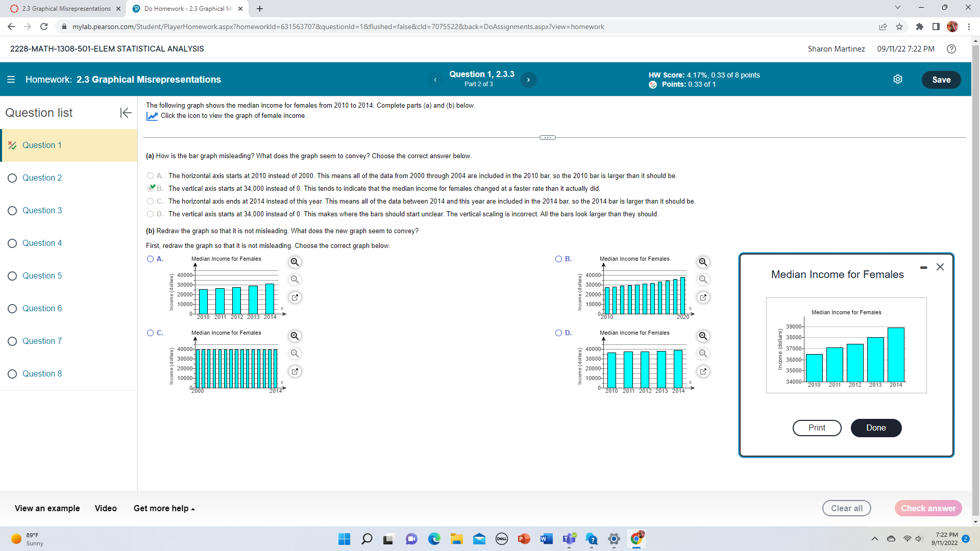Viewport: 980px width, 551px height.
Task: Select graph C as the correct graph
Action: [150, 332]
